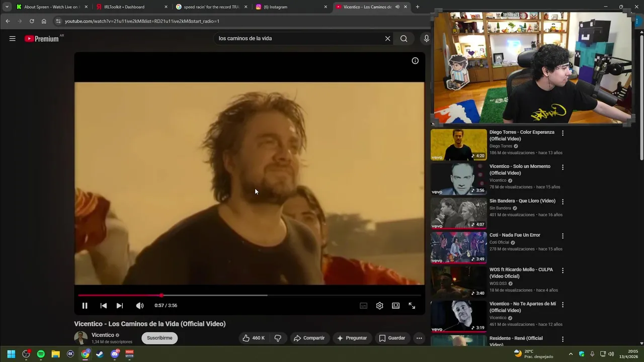
Task: Close the Instagram tab
Action: (x=326, y=7)
